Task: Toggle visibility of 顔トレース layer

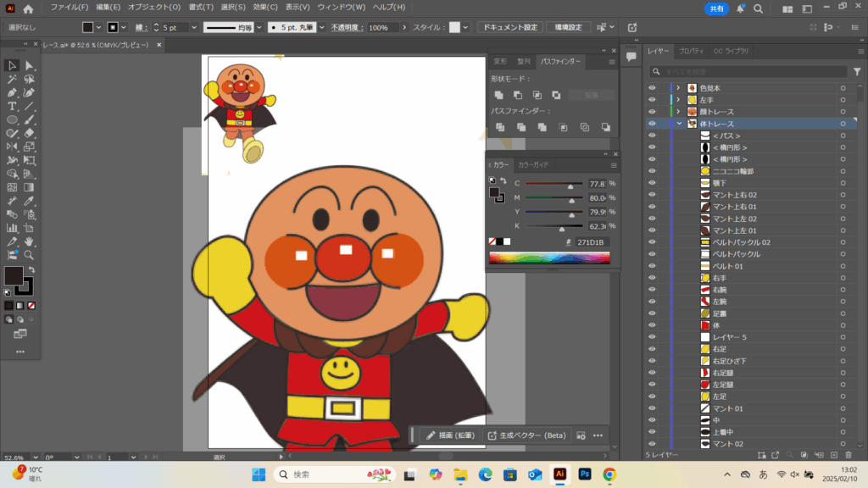Action: tap(652, 112)
